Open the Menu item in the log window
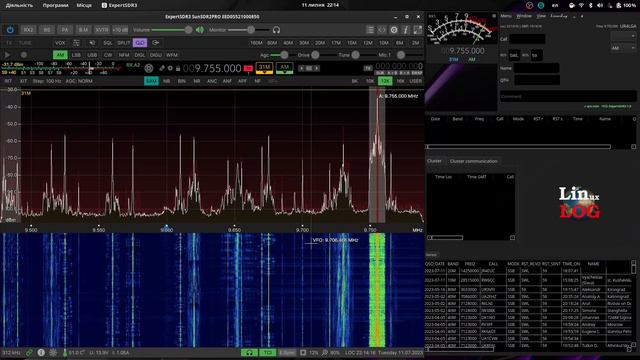This screenshot has width=640, height=360. coord(506,16)
